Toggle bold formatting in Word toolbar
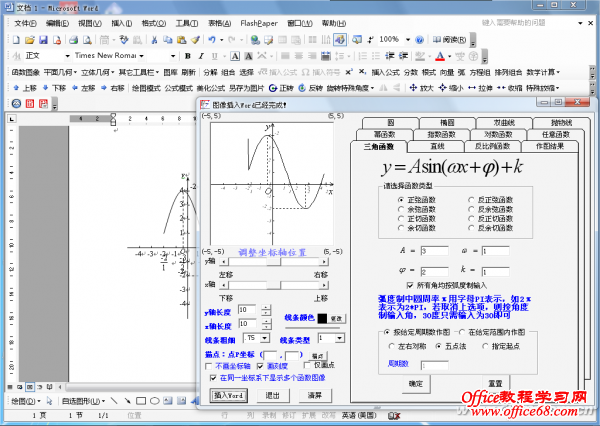Screen dimensions: 600x426 pyautogui.click(x=186, y=56)
